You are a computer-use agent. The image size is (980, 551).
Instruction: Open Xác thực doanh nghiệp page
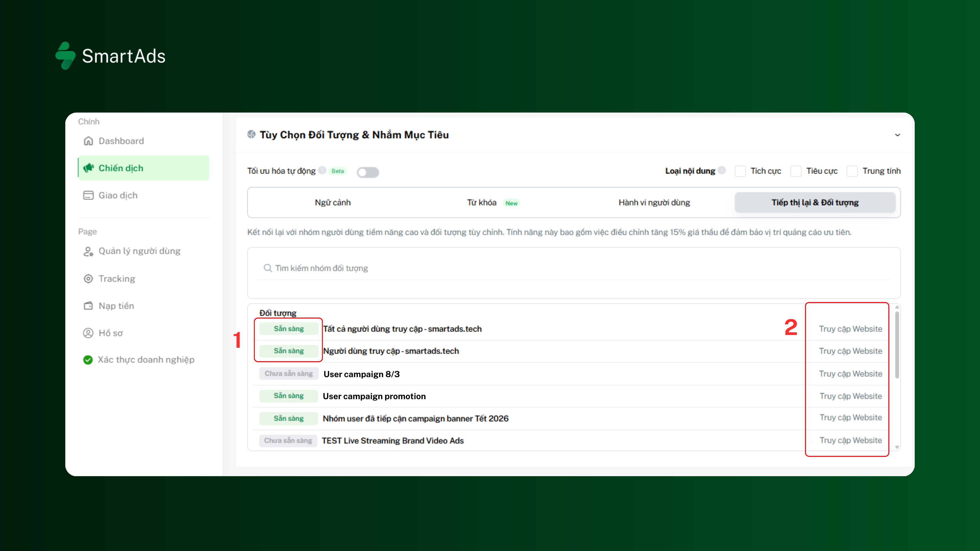[143, 360]
